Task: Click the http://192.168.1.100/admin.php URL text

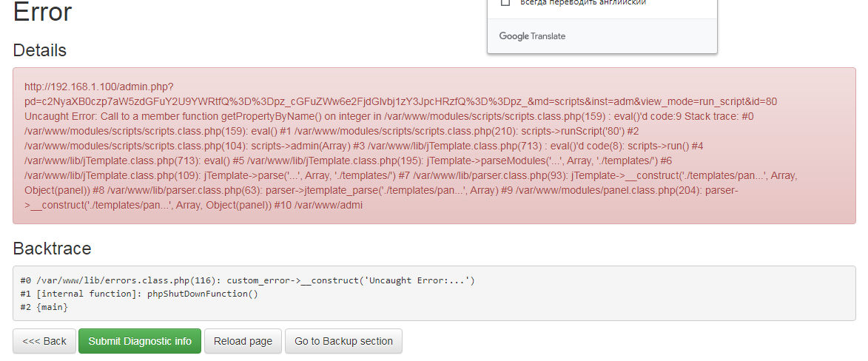Action: (98, 87)
